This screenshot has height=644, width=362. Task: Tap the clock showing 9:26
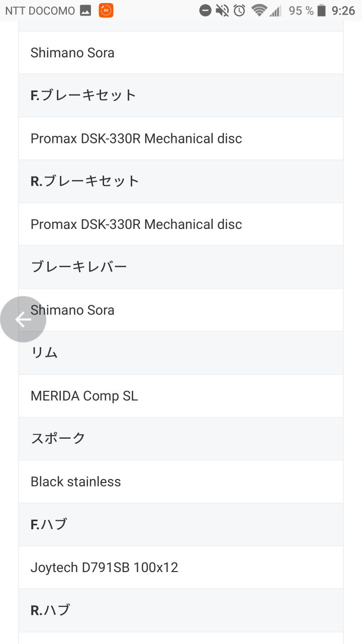click(x=343, y=11)
